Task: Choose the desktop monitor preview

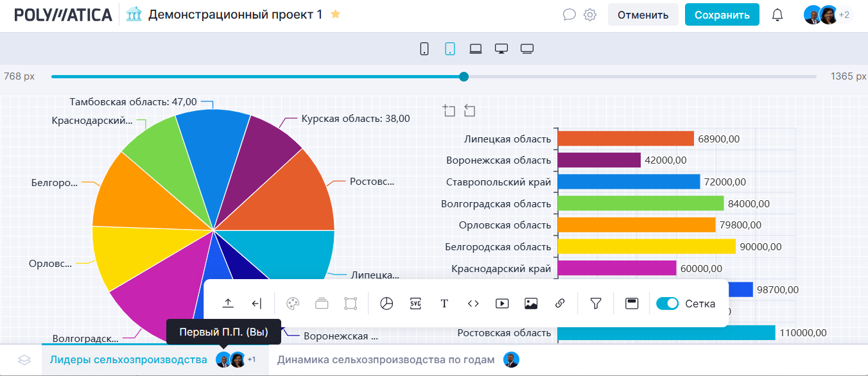Action: point(501,49)
